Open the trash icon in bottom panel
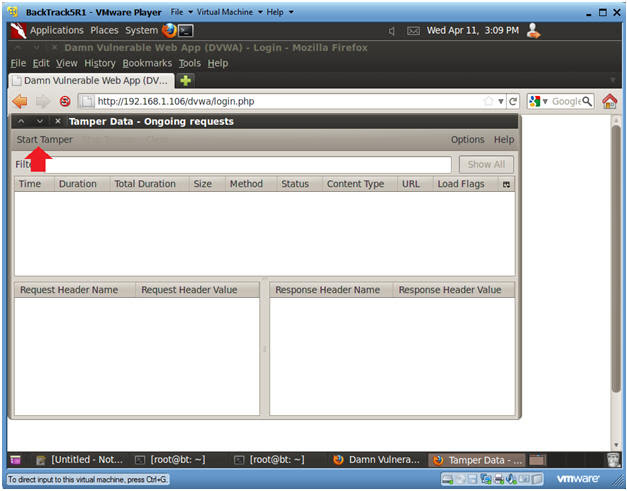 coord(613,460)
